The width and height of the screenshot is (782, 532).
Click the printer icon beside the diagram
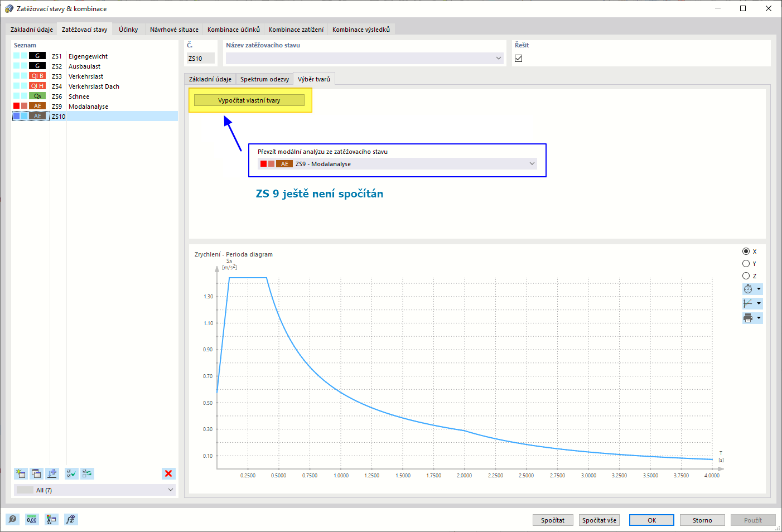(748, 318)
